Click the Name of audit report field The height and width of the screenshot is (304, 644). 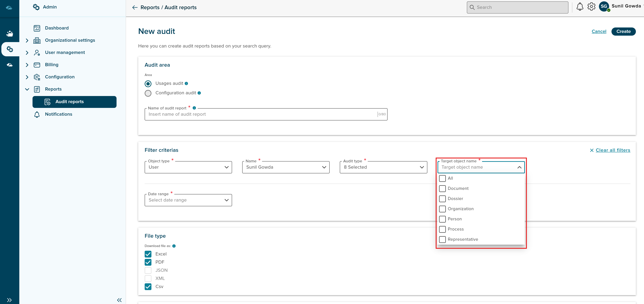[263, 115]
